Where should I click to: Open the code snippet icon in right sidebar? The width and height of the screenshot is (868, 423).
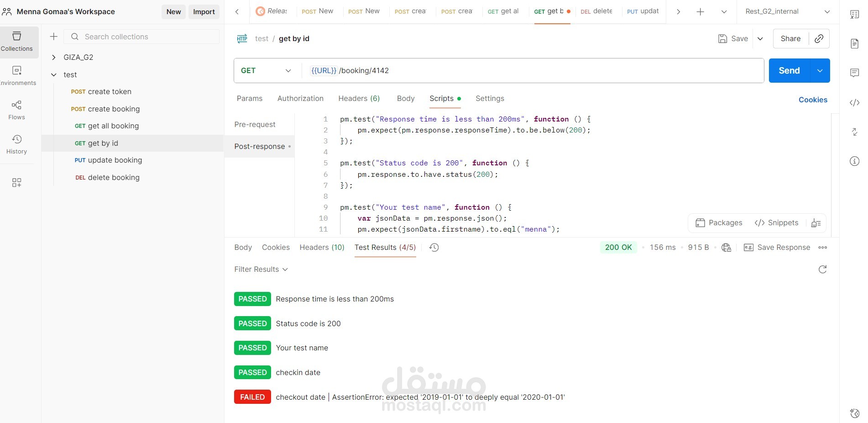coord(855,102)
